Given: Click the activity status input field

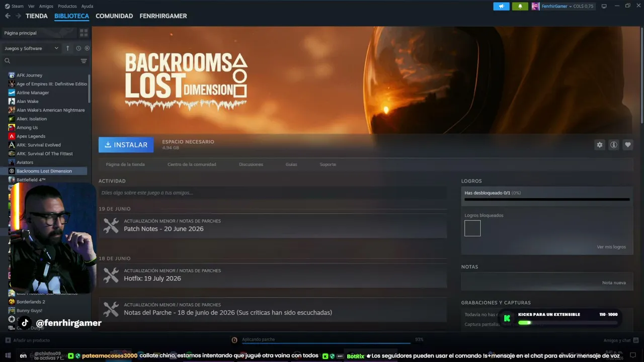Looking at the screenshot, I should pos(273,193).
